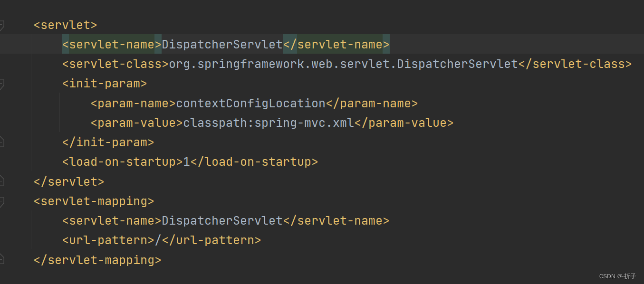Collapse the fold marker beside opening <servlet> tag
This screenshot has width=644, height=284.
2,25
